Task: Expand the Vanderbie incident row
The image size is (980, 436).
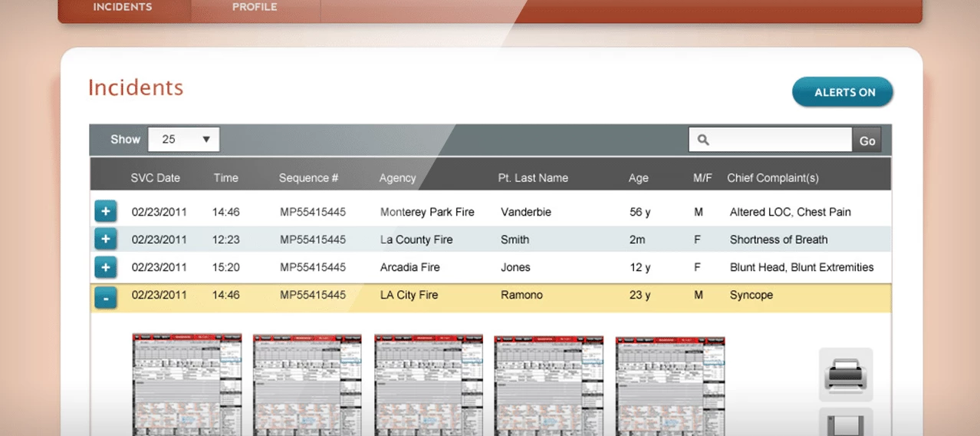Action: tap(106, 212)
